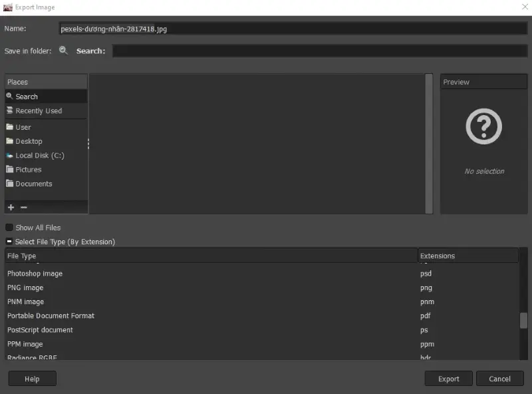This screenshot has height=394, width=532.
Task: Click the places pane splitter handle dots
Action: [88, 144]
